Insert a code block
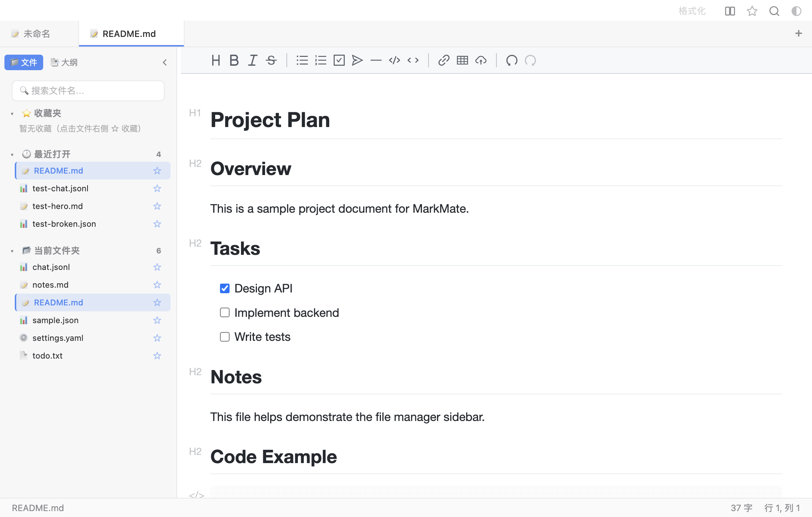The height and width of the screenshot is (517, 812). click(x=395, y=60)
